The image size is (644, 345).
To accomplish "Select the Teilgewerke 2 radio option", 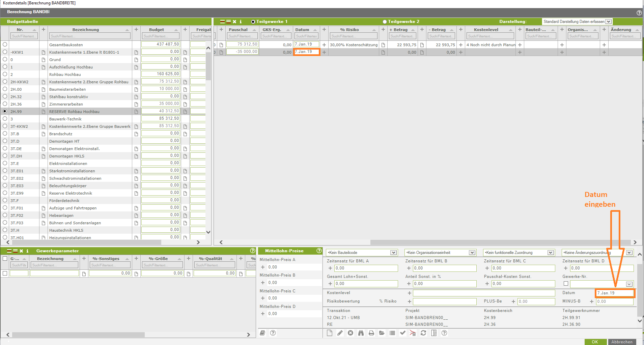I will pos(385,22).
